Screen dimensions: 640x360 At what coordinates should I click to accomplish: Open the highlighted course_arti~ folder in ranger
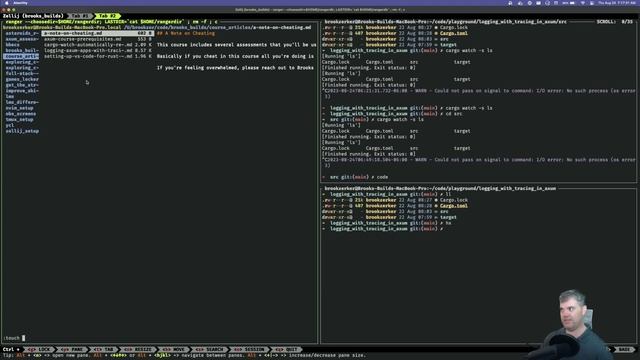point(22,56)
